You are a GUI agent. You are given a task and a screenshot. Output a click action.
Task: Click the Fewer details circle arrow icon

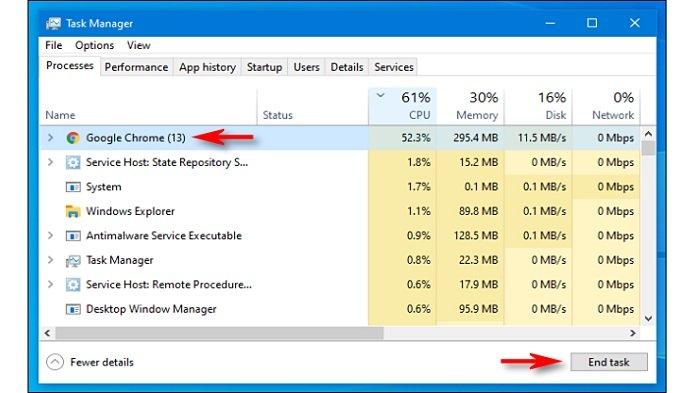pyautogui.click(x=55, y=362)
